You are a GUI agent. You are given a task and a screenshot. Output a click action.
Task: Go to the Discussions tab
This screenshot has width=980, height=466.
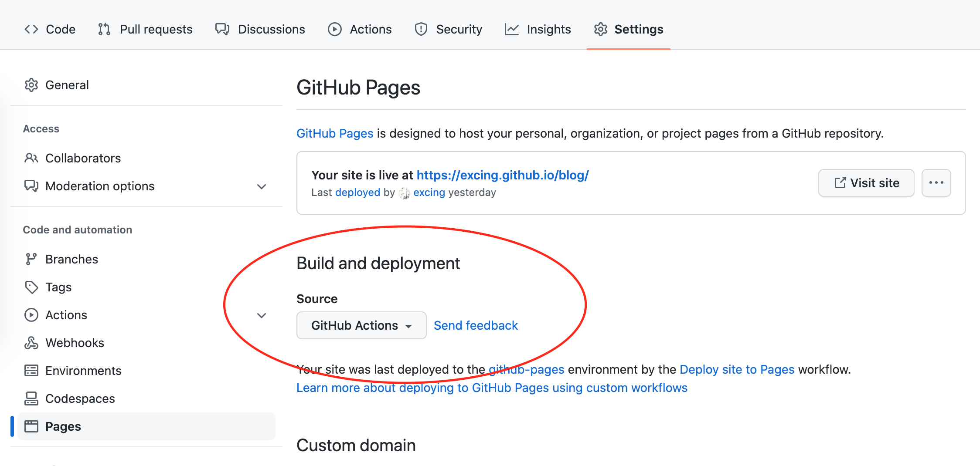tap(260, 29)
